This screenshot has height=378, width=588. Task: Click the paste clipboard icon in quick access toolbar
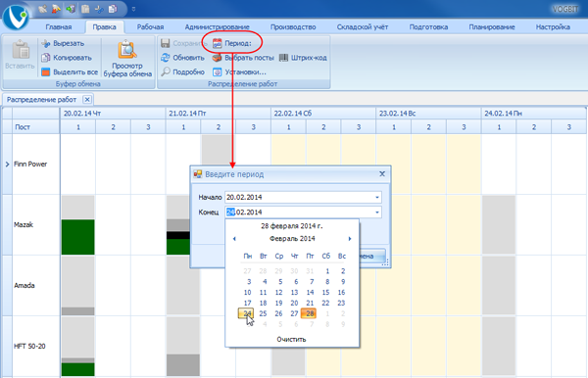click(85, 9)
